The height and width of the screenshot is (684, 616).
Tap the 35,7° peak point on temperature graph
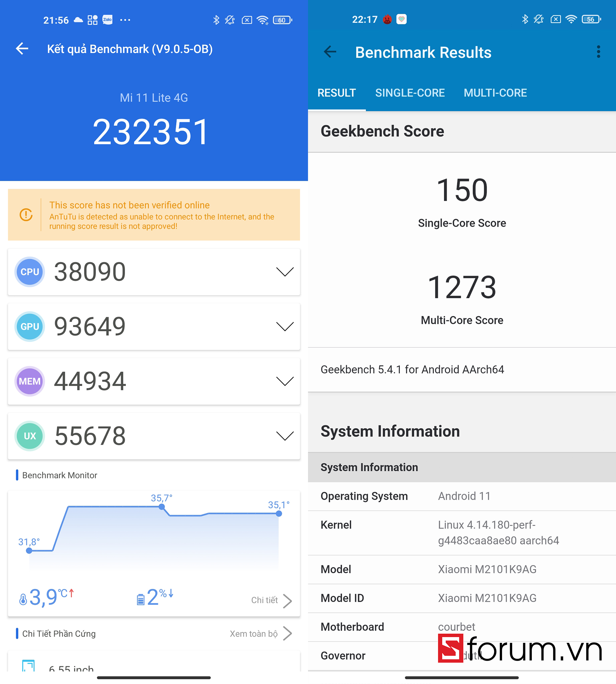(162, 507)
